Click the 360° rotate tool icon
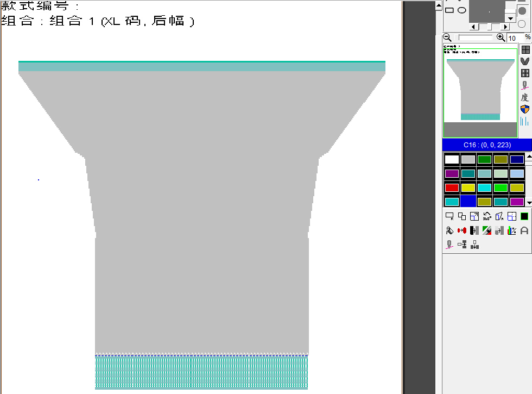 (x=487, y=216)
